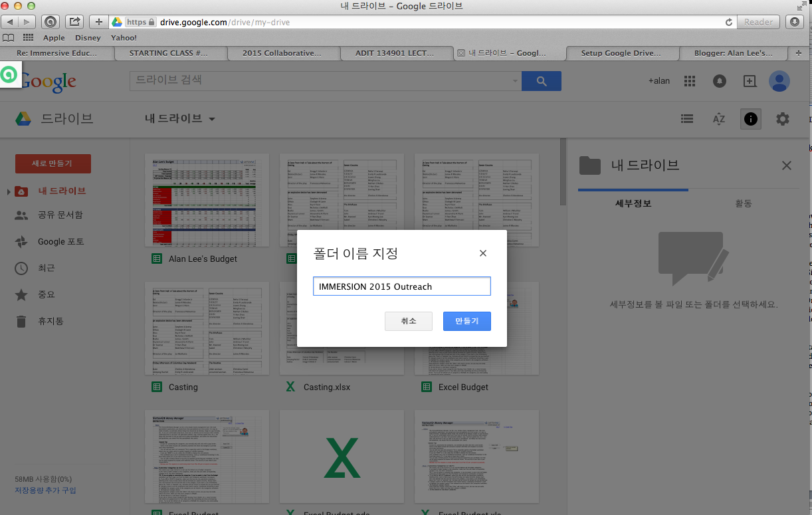Click the blue search magnifier button
The width and height of the screenshot is (812, 515).
point(542,81)
